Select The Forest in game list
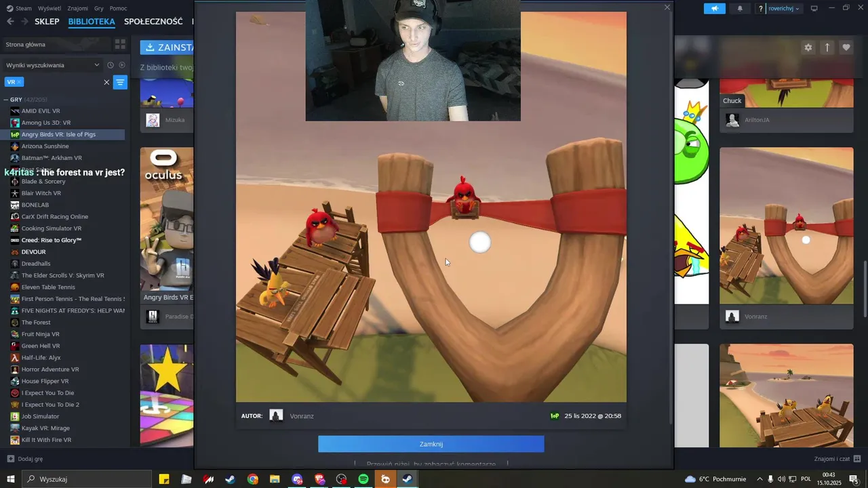This screenshot has width=868, height=488. click(36, 323)
